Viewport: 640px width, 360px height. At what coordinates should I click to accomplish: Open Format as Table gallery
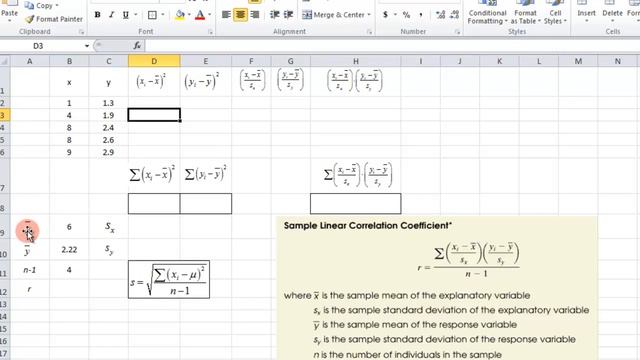[525, 13]
